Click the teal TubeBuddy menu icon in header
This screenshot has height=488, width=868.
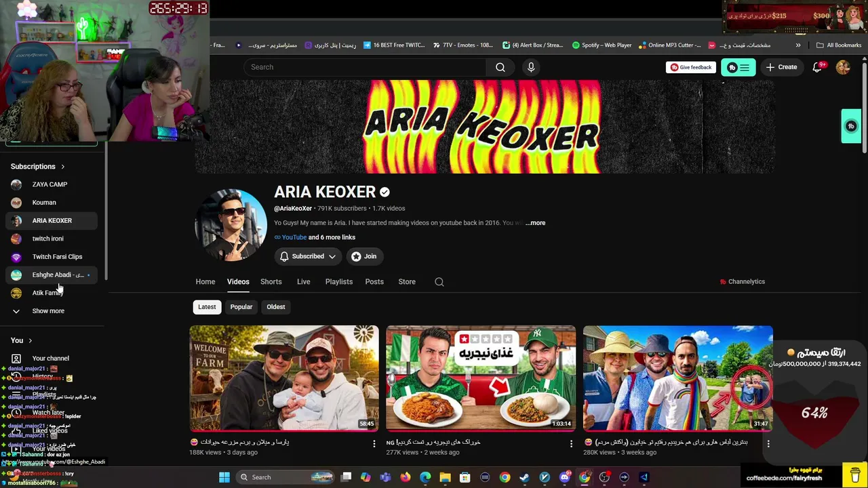click(x=738, y=67)
